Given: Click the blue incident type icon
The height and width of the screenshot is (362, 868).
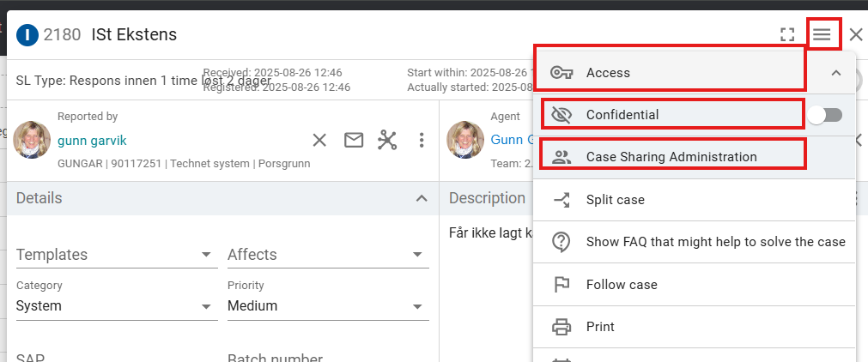Looking at the screenshot, I should tap(27, 35).
